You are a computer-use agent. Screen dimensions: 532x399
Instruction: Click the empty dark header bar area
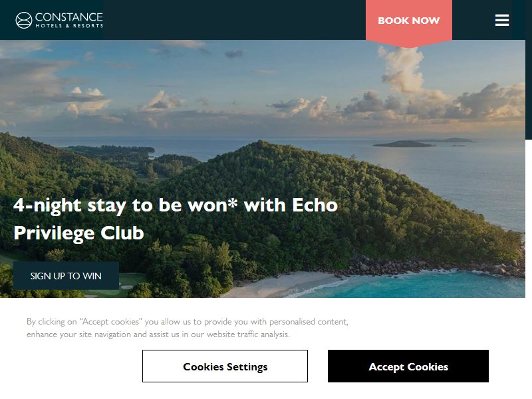coord(234,20)
